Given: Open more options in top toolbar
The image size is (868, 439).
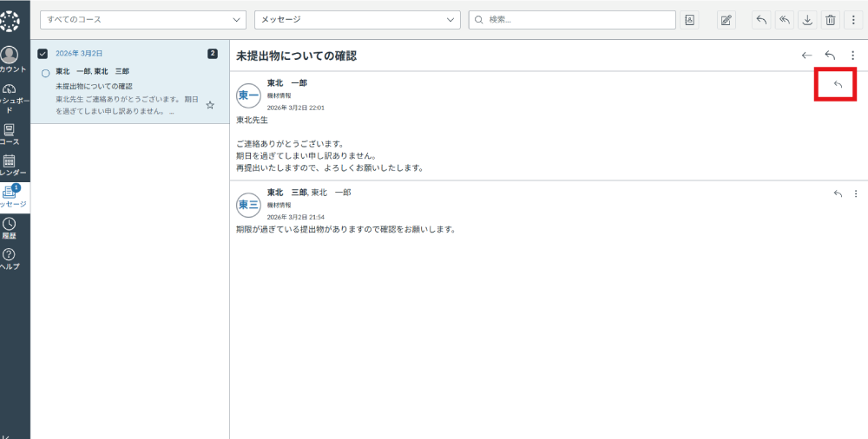Looking at the screenshot, I should click(x=853, y=20).
